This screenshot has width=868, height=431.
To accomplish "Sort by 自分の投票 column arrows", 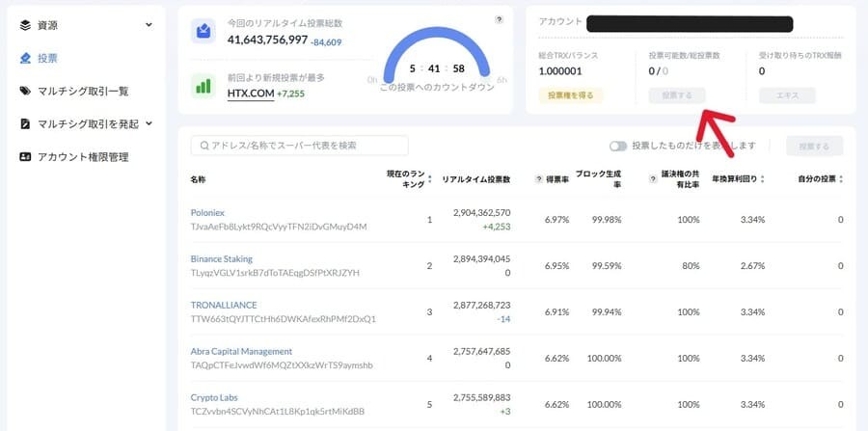I will 841,179.
